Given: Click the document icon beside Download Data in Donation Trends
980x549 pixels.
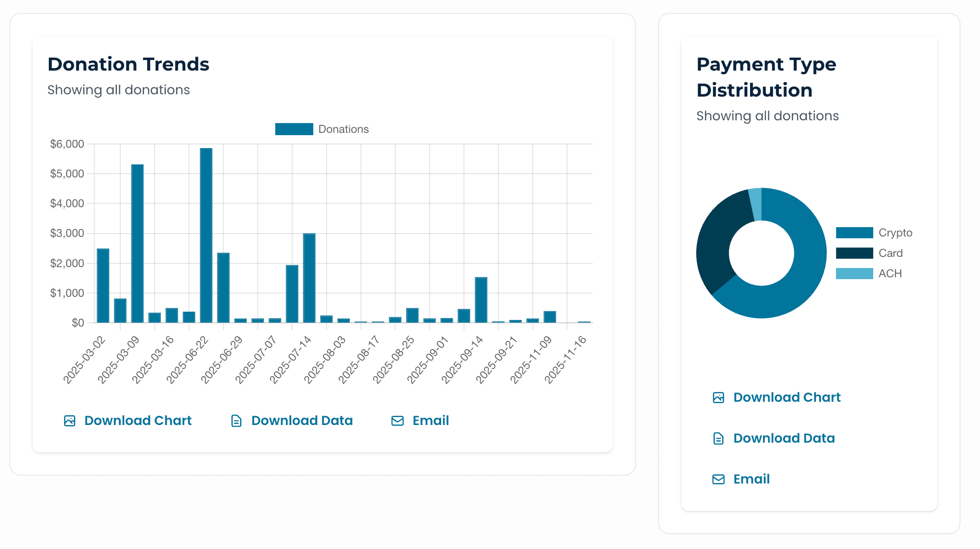Looking at the screenshot, I should point(235,420).
